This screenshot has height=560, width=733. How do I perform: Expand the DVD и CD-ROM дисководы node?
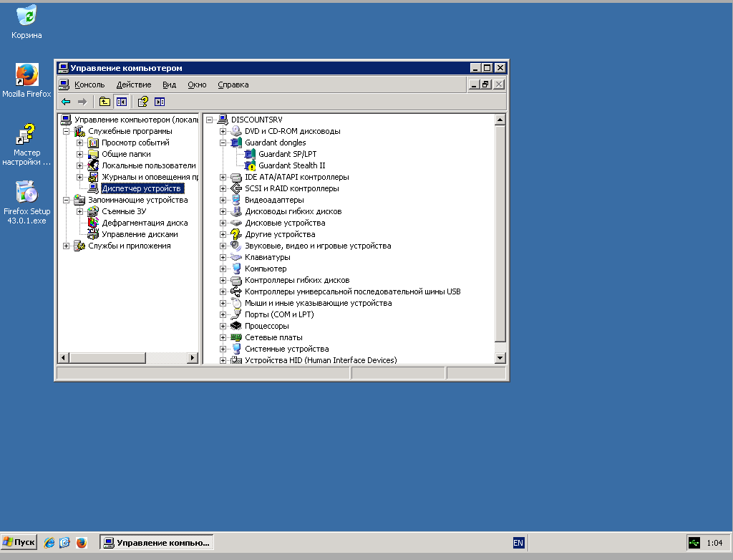point(223,131)
